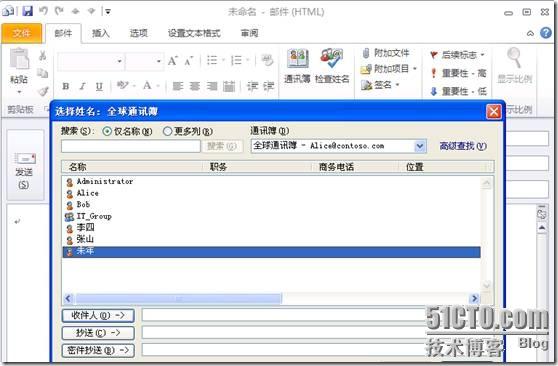Click the 高级查找 link
Image resolution: width=558 pixels, height=366 pixels.
pos(463,146)
